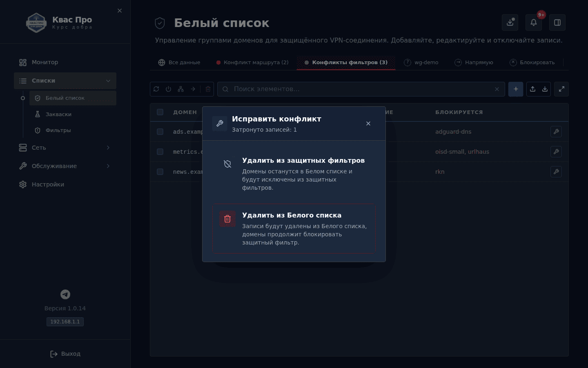This screenshot has height=368, width=588.
Task: Click the power toggle icon in toolbar
Action: click(x=169, y=89)
